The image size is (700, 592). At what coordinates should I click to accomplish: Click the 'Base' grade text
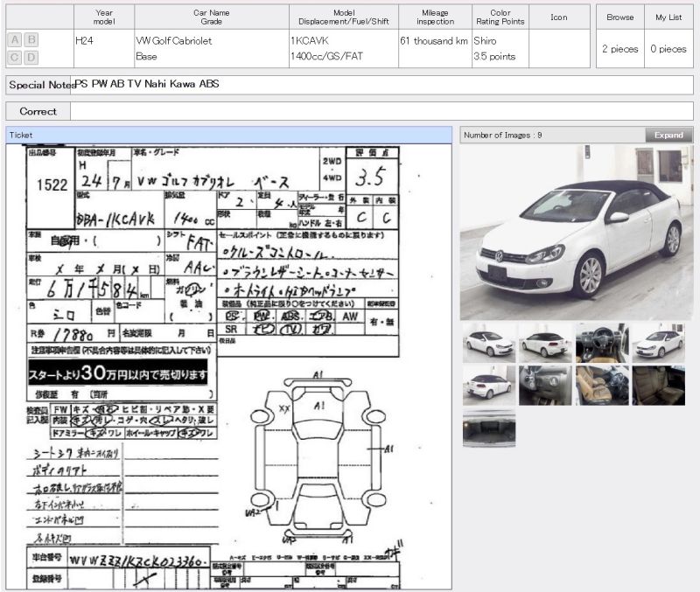click(x=146, y=56)
